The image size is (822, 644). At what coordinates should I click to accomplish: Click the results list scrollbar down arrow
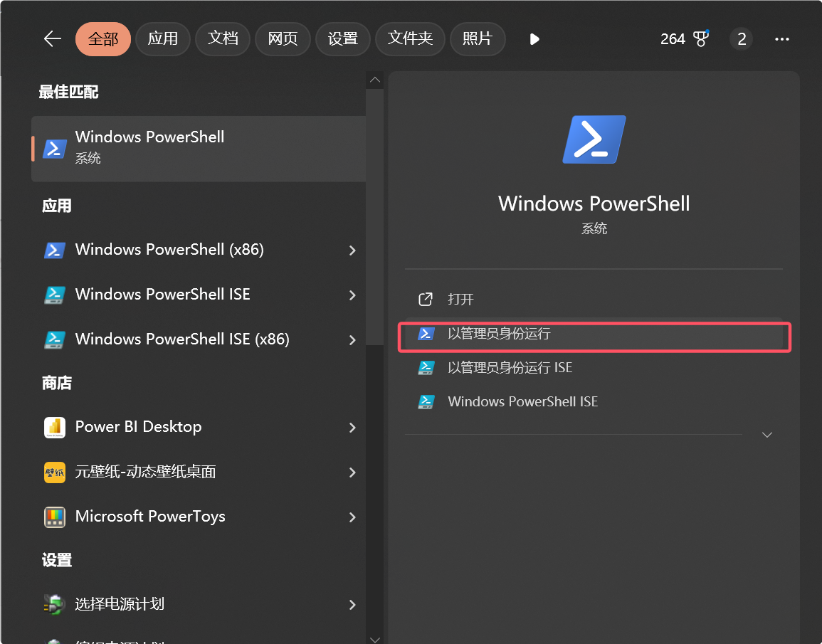375,639
